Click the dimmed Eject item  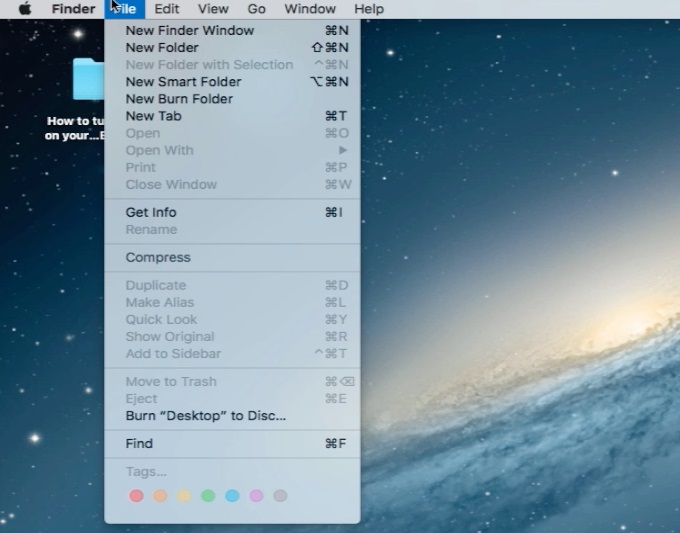[x=232, y=399]
